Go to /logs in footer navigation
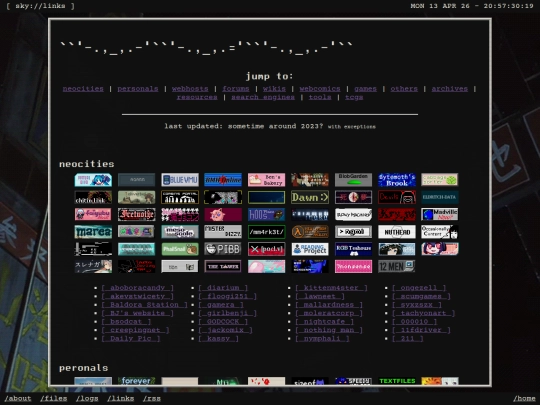The height and width of the screenshot is (405, 540). pos(87,398)
